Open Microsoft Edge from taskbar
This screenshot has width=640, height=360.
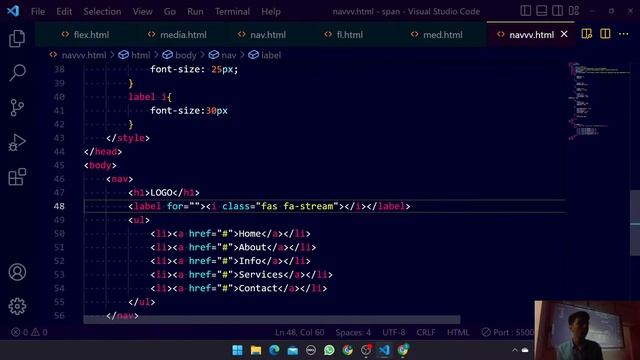[274, 350]
